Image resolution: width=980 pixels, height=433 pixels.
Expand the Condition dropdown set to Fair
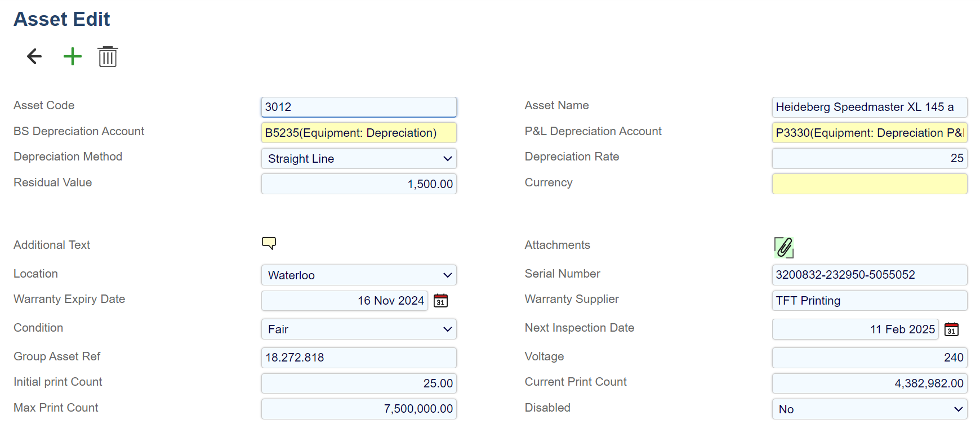click(359, 329)
